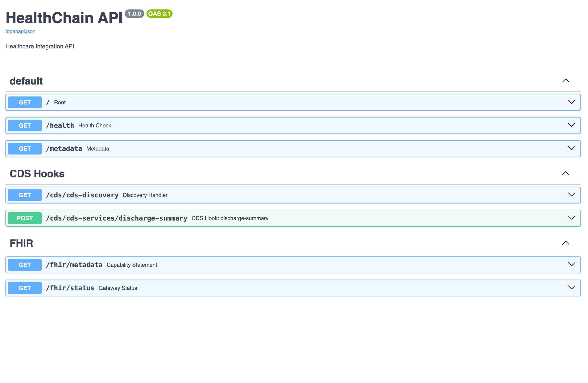Open the /openapi.json specification link
The image size is (588, 383).
click(x=20, y=31)
